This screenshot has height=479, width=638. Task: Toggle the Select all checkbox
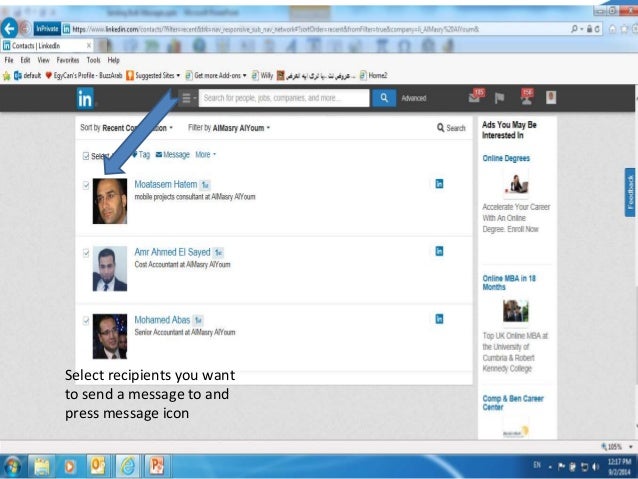coord(86,156)
